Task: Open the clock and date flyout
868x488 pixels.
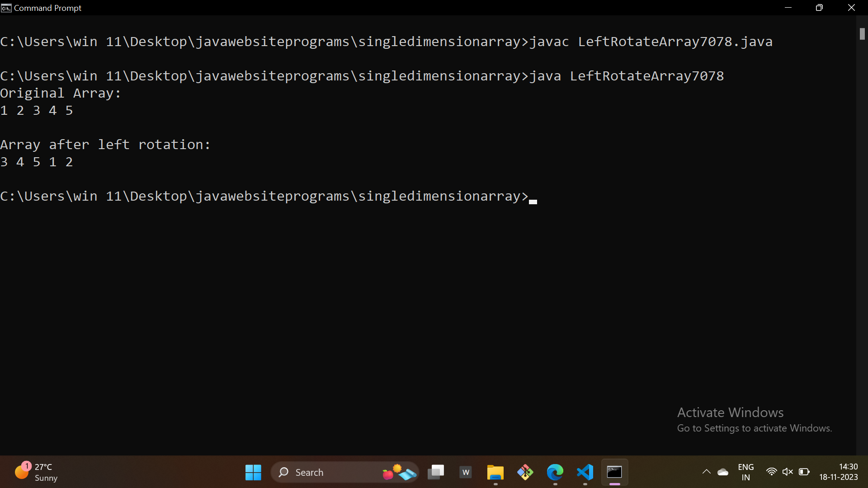Action: 839,472
